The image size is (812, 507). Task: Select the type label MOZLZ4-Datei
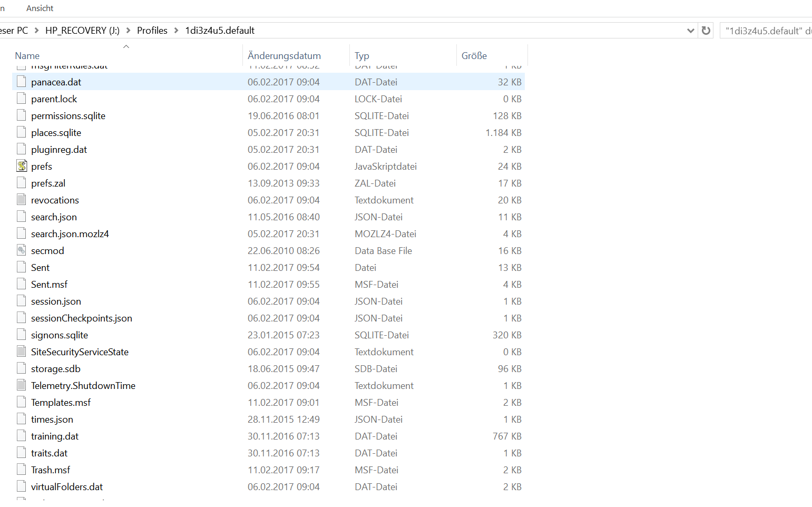[x=385, y=234]
